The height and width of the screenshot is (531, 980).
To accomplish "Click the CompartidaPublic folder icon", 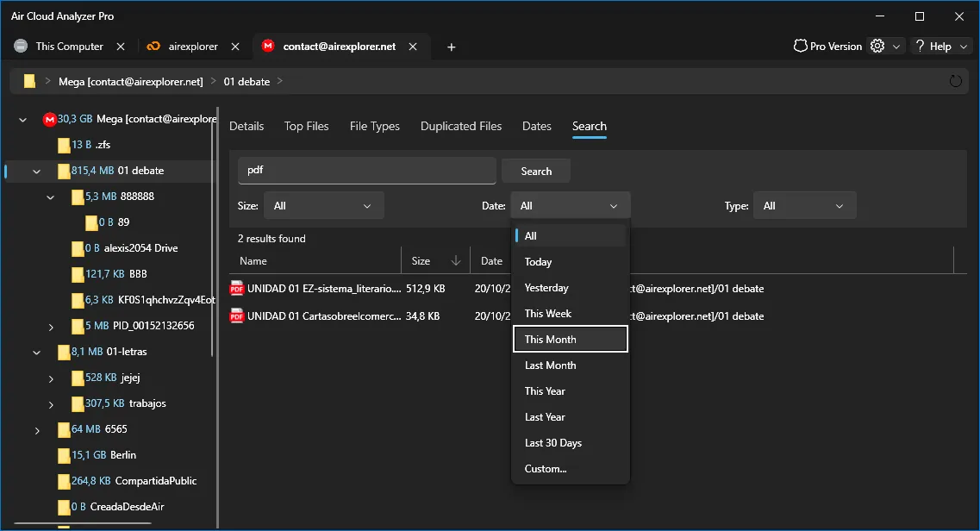I will tap(63, 481).
